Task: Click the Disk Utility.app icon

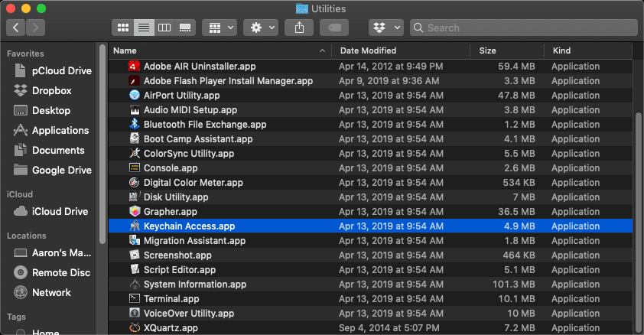Action: point(135,197)
